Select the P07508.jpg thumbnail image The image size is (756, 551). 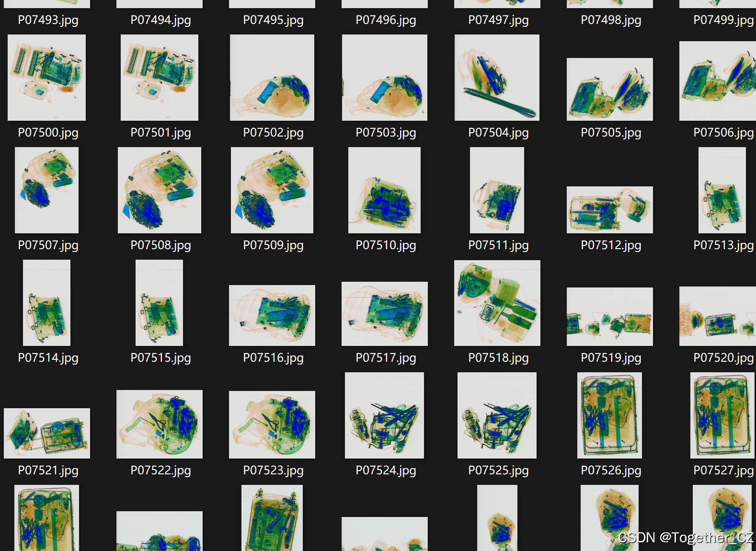pyautogui.click(x=160, y=190)
